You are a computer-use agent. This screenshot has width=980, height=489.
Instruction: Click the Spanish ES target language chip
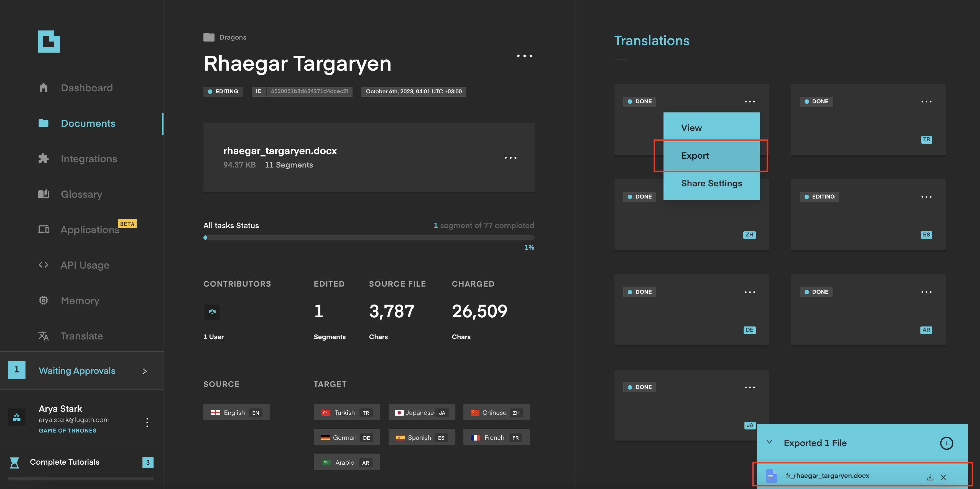[422, 437]
